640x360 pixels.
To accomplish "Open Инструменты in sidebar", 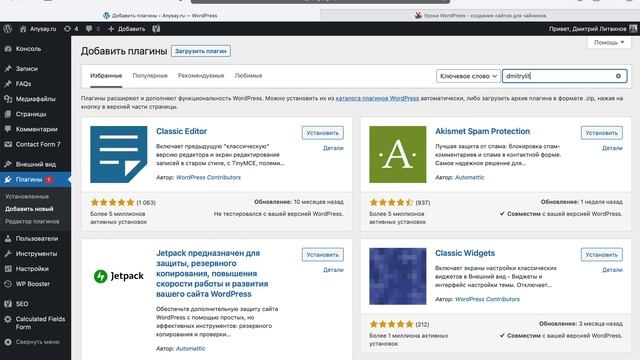I will (36, 253).
